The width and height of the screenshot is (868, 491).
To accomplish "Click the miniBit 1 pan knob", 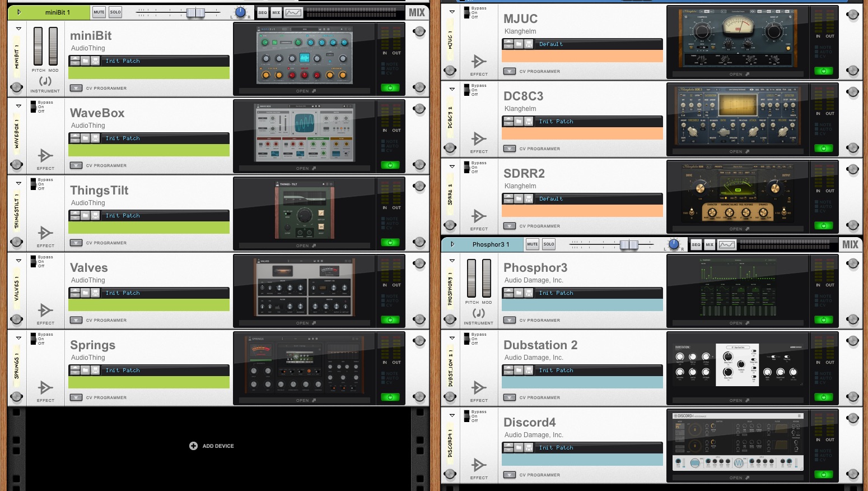I will (x=240, y=12).
